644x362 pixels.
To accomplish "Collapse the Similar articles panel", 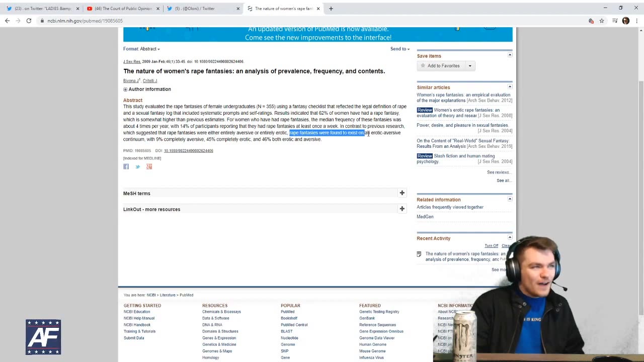I will [x=510, y=86].
